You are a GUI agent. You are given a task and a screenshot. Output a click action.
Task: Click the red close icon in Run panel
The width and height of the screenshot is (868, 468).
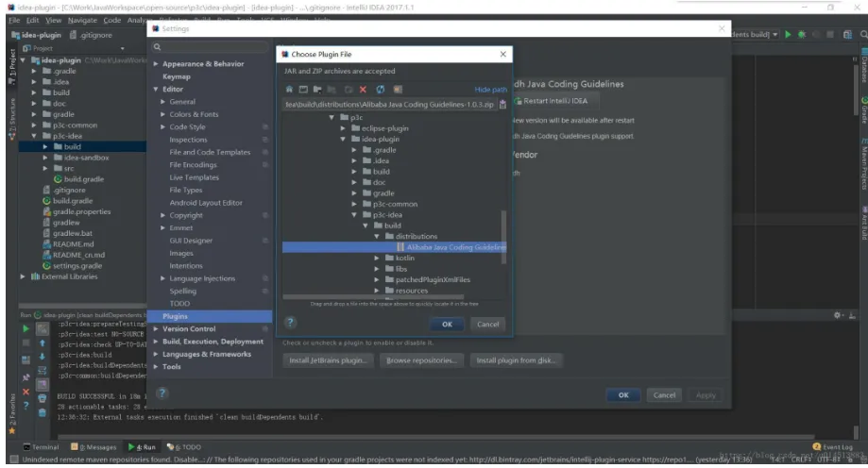[x=26, y=392]
